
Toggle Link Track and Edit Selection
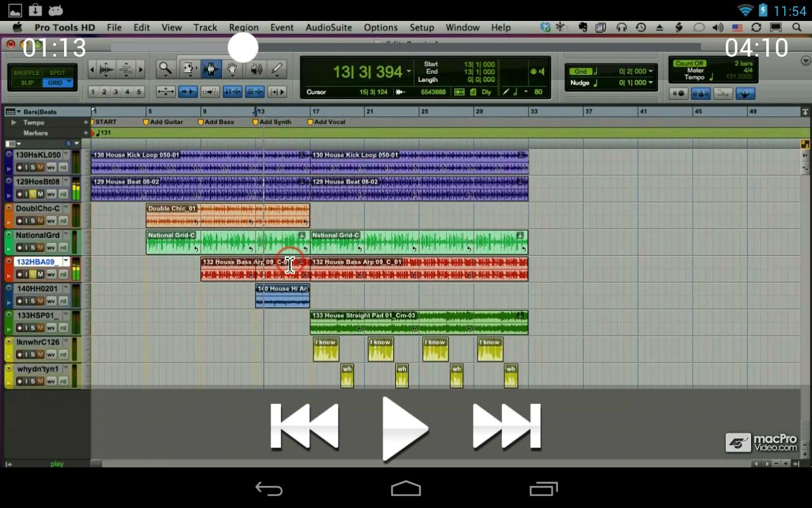(254, 92)
